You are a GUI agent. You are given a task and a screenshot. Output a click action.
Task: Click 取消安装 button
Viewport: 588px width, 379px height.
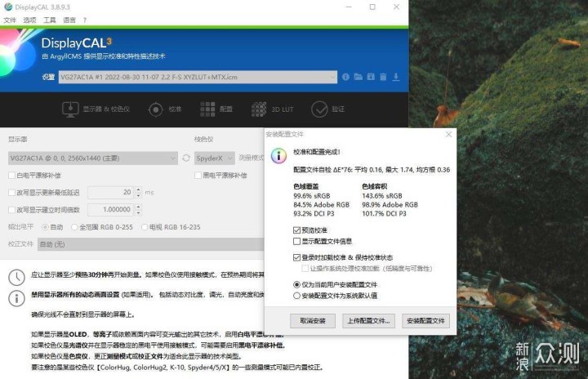pyautogui.click(x=312, y=321)
